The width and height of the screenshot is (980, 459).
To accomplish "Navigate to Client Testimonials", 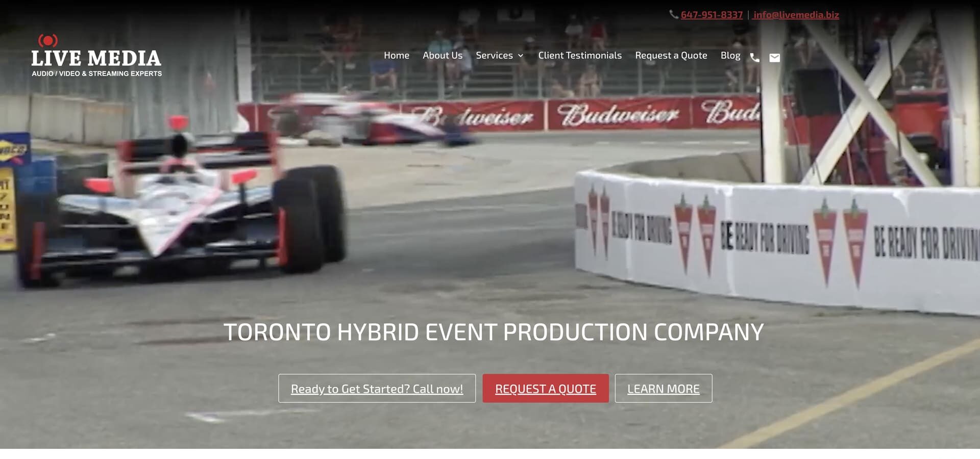I will [x=579, y=55].
